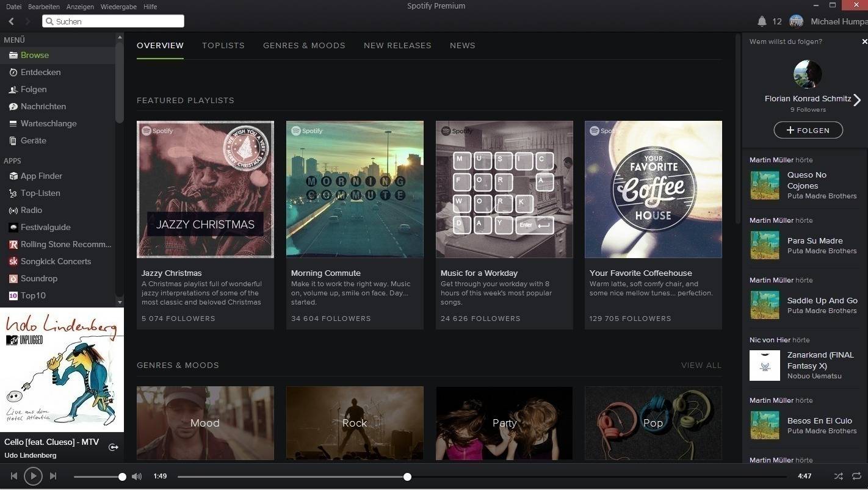This screenshot has height=490, width=868.
Task: Open the Your Favorite Coffeehouse title
Action: [x=641, y=273]
